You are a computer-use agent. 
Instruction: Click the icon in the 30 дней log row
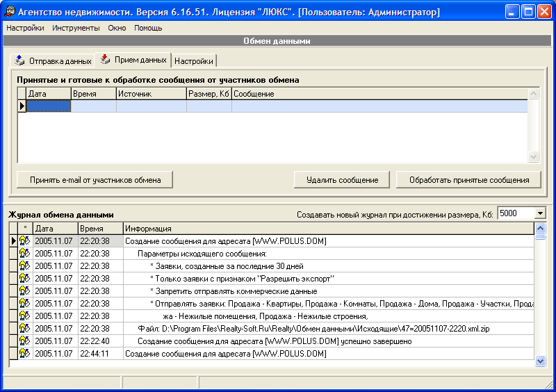click(x=25, y=266)
